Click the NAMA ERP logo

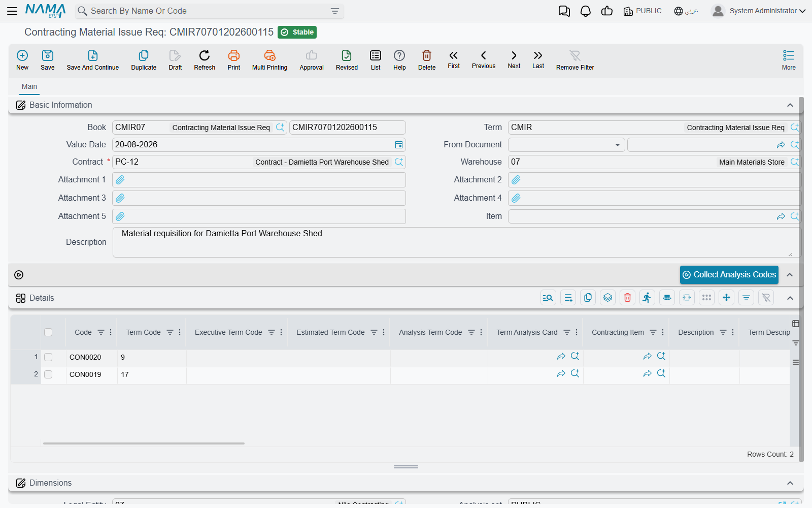point(45,11)
